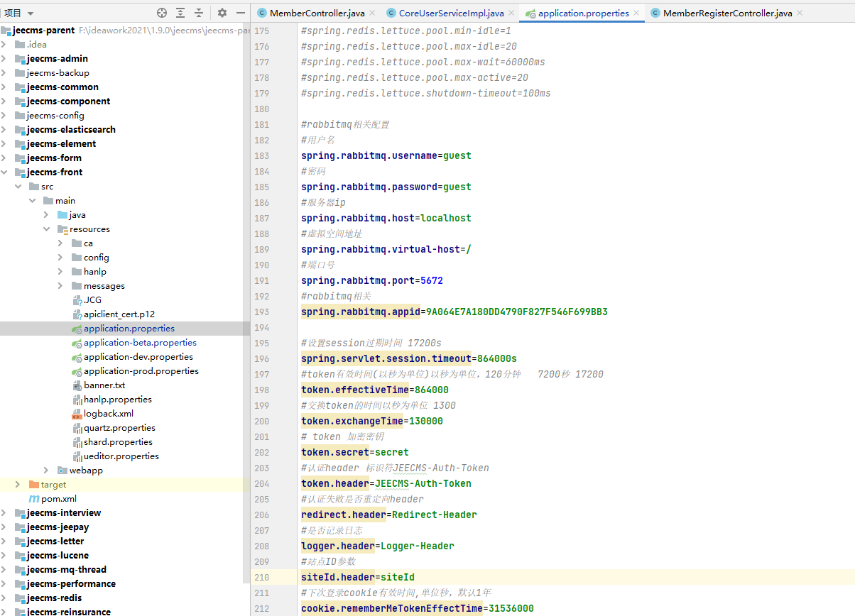Open logback.xml in project tree

(108, 413)
